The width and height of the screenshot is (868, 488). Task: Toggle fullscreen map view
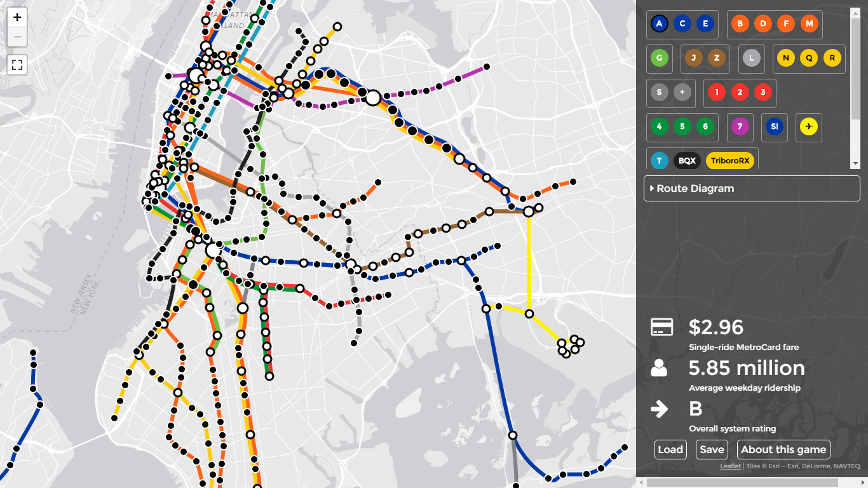point(17,64)
